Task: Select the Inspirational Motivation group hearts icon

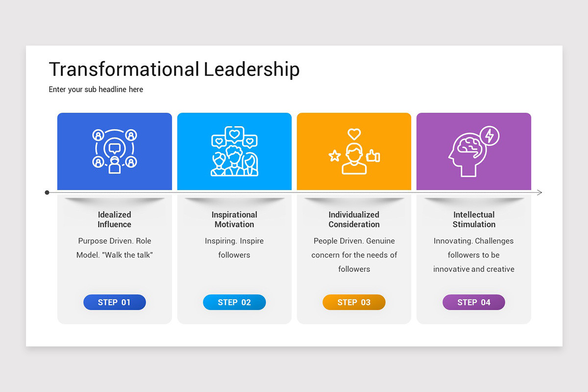Action: pyautogui.click(x=234, y=151)
